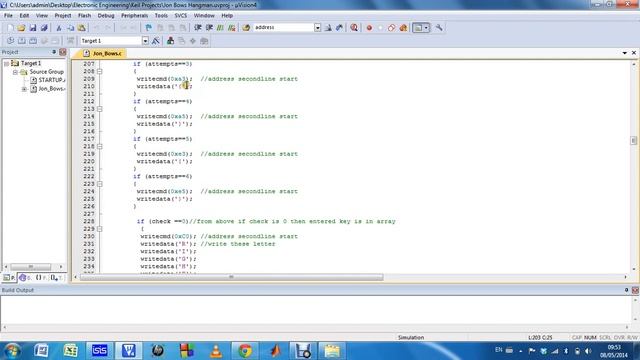Uncomment the selection with the uncomment icon
The image size is (640, 360).
[232, 28]
